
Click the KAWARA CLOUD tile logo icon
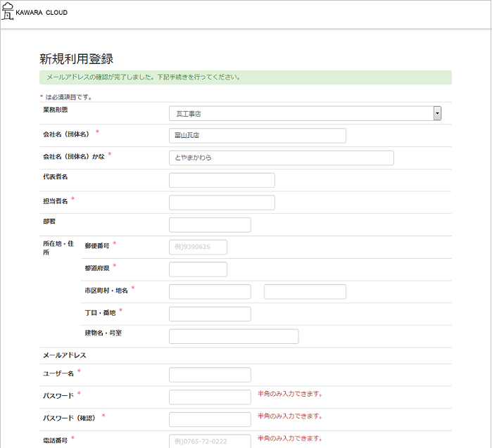(8, 13)
